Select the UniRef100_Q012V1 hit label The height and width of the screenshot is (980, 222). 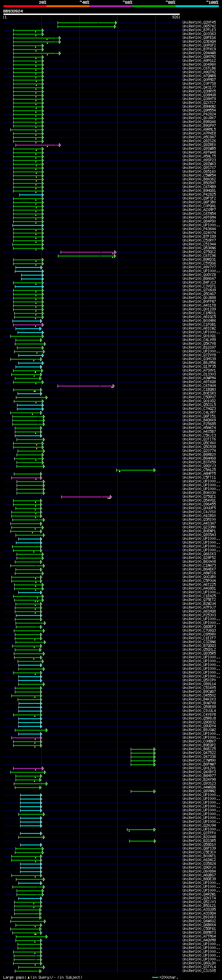(x=199, y=768)
